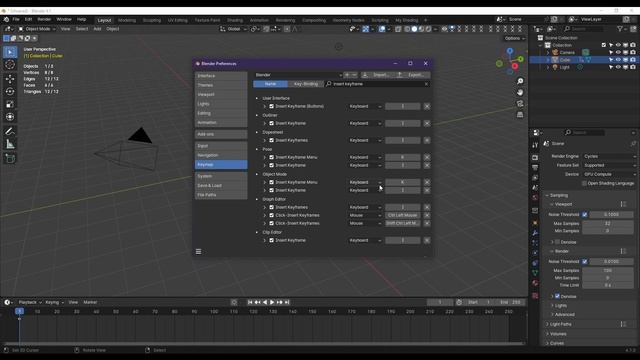
Task: Click the keymap search input field
Action: [378, 84]
